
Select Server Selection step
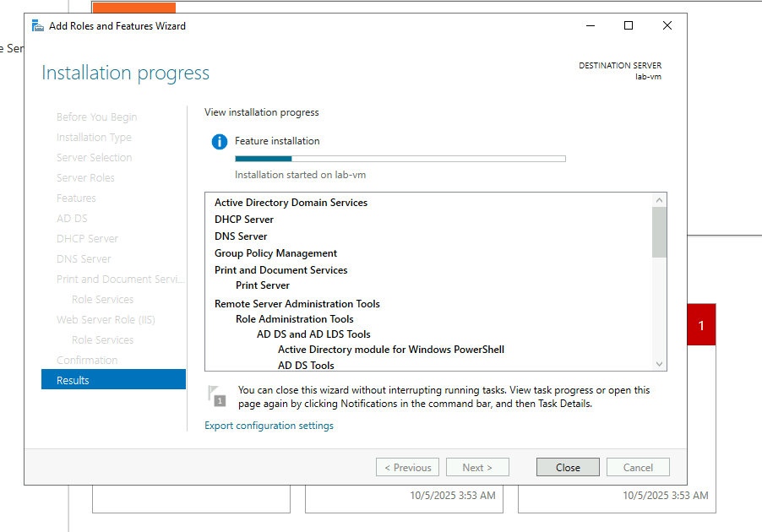[x=95, y=157]
